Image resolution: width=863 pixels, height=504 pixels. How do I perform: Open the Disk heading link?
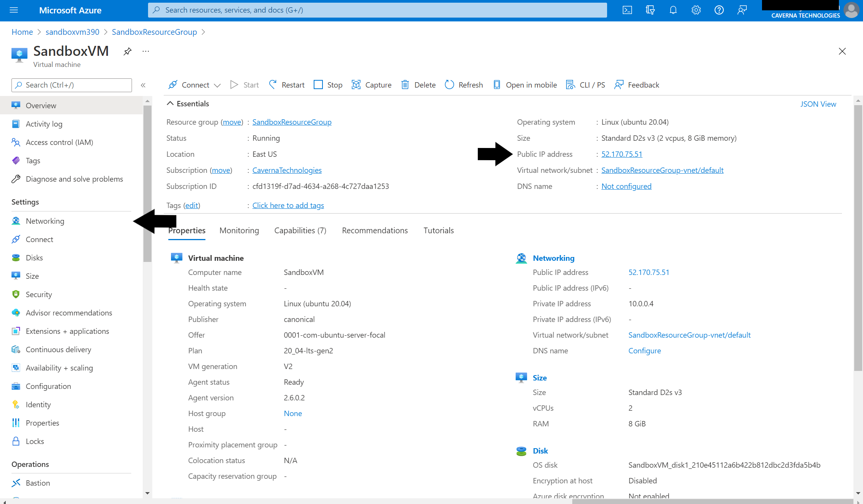click(x=540, y=451)
